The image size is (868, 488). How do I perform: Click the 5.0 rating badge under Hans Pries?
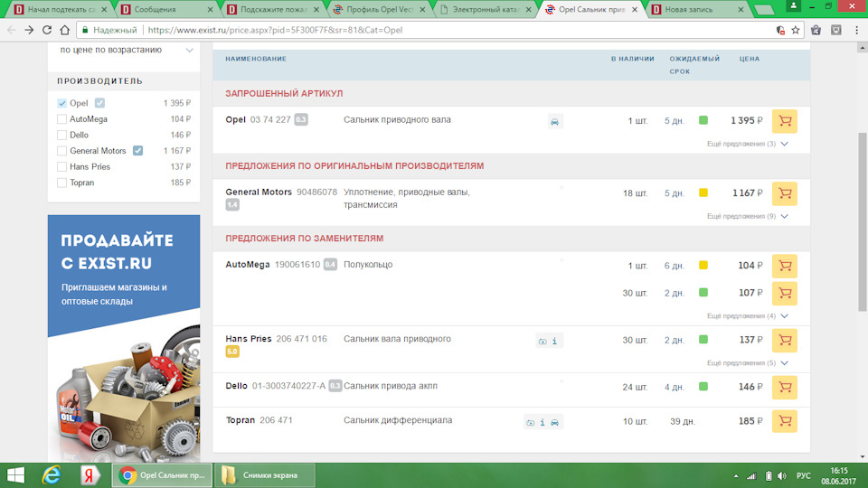232,352
